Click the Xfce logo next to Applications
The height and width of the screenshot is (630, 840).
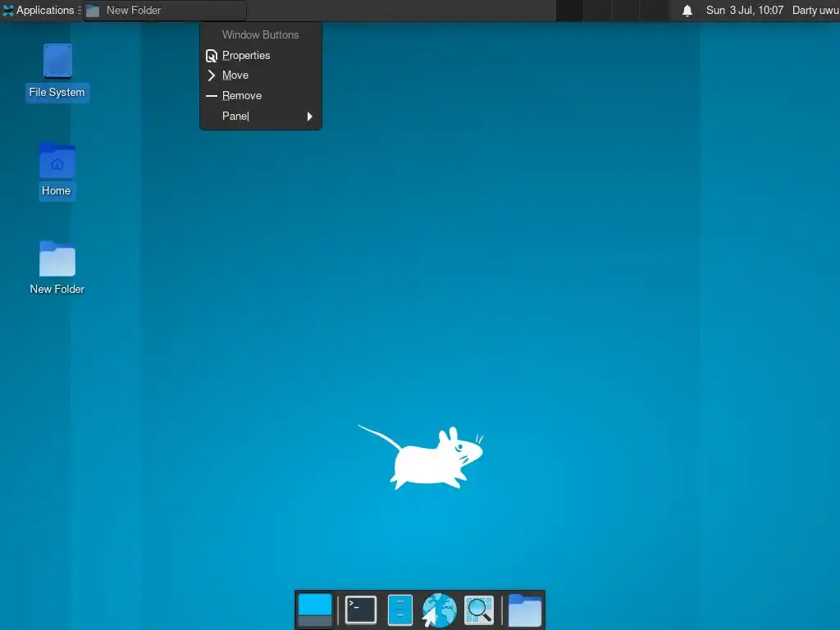(x=8, y=10)
